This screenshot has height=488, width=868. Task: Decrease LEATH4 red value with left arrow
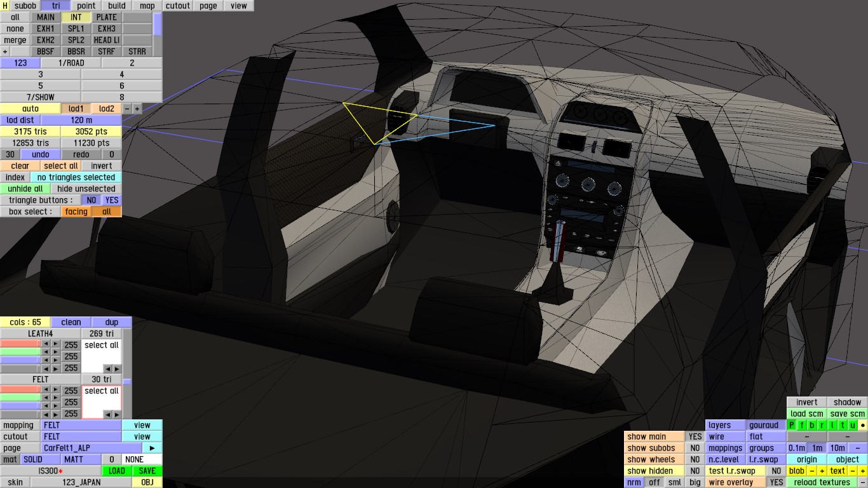pos(45,344)
